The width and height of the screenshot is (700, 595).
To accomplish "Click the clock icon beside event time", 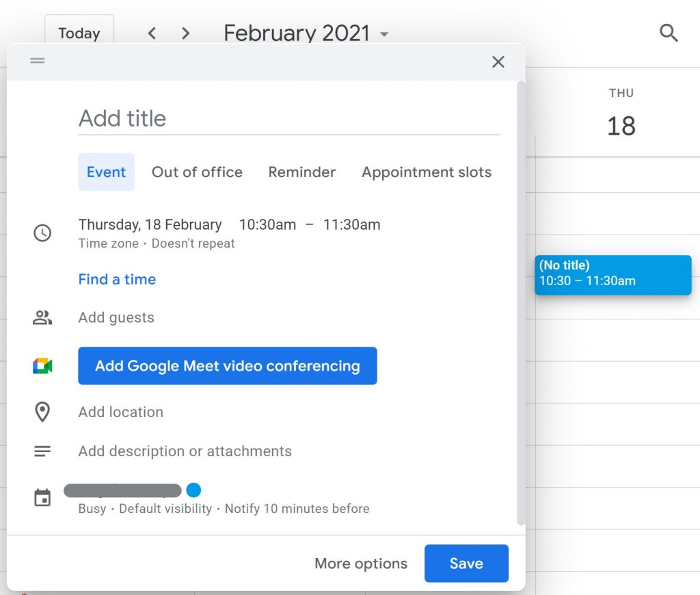I will (42, 233).
